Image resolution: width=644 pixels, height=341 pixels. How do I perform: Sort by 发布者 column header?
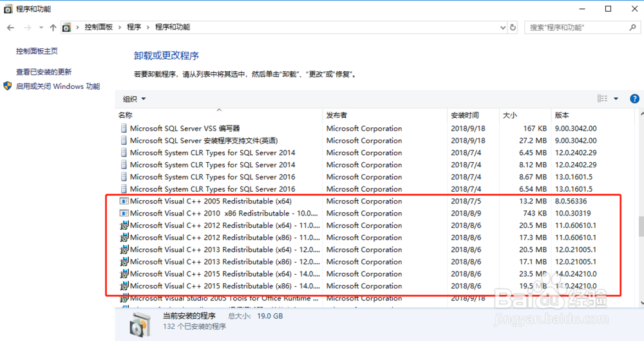click(385, 115)
